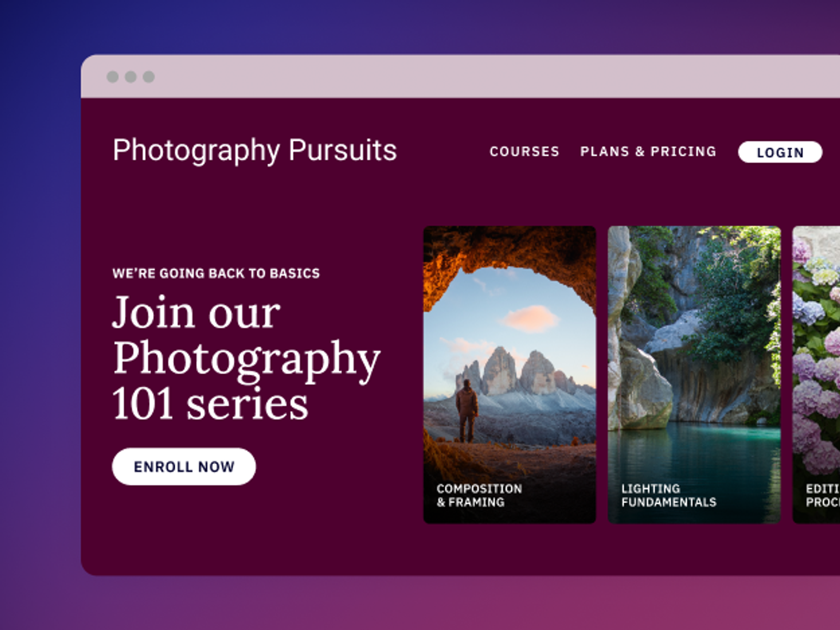The width and height of the screenshot is (840, 630).
Task: Open the Courses navigation item
Action: coord(524,152)
